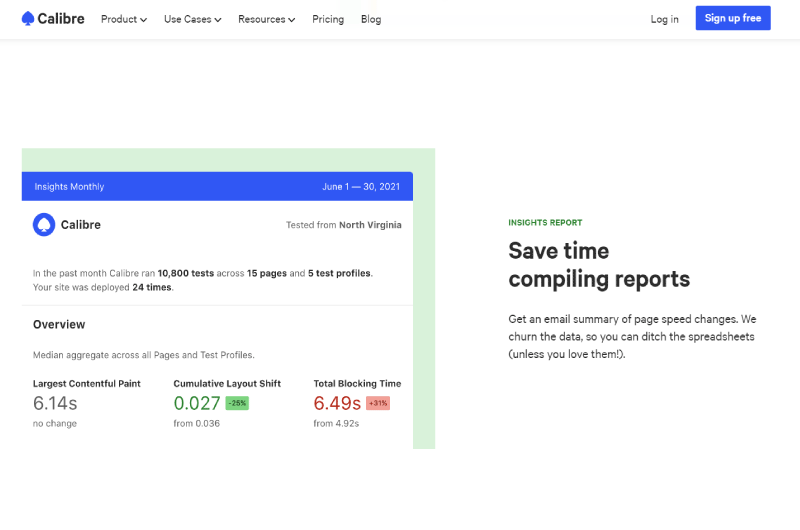This screenshot has height=530, width=800.
Task: Expand the Product menu
Action: (x=124, y=19)
